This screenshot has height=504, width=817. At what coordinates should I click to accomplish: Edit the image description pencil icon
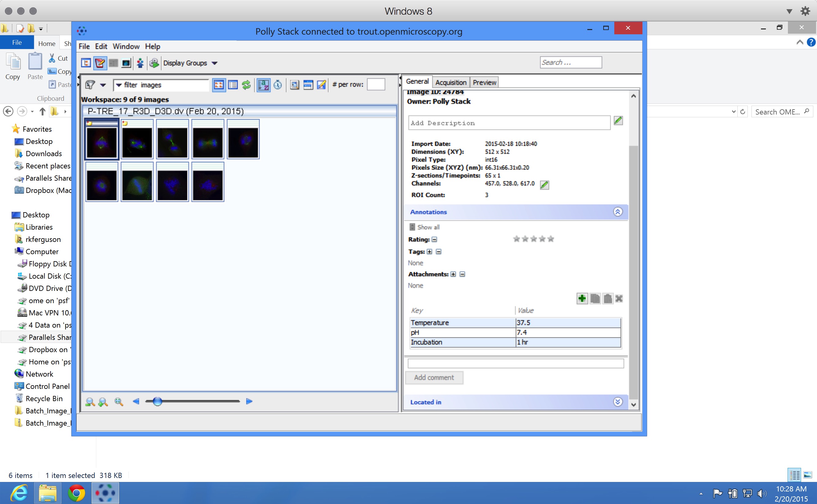(x=618, y=120)
